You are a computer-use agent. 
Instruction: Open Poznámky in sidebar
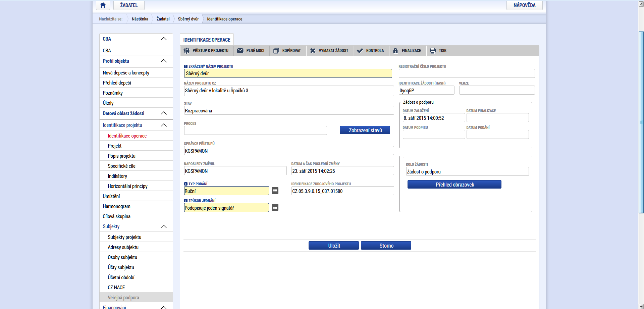point(136,93)
